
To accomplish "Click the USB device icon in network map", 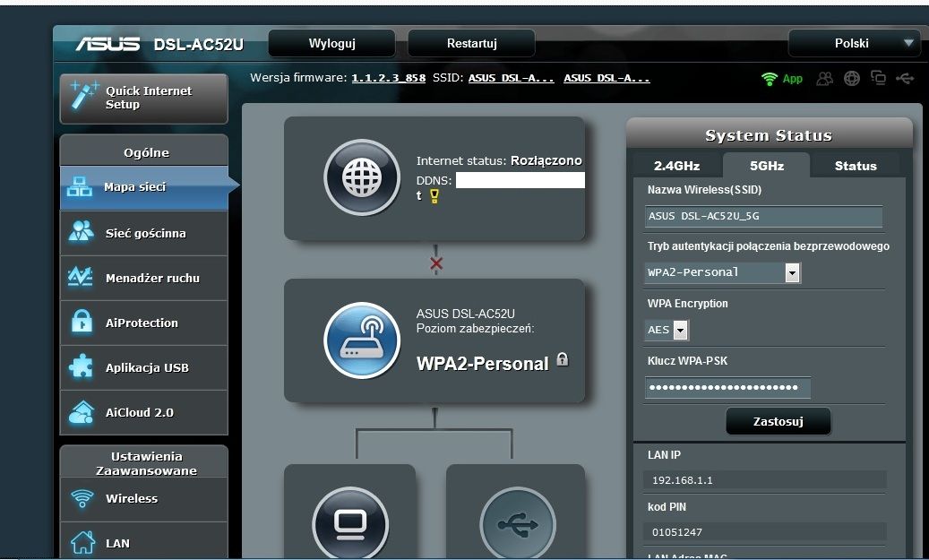I will (517, 523).
